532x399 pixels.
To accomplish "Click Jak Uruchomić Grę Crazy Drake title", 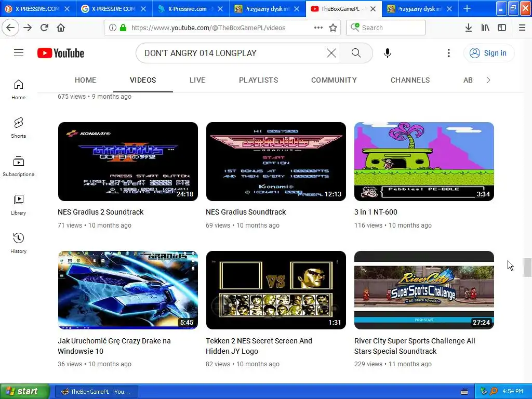I will (114, 346).
